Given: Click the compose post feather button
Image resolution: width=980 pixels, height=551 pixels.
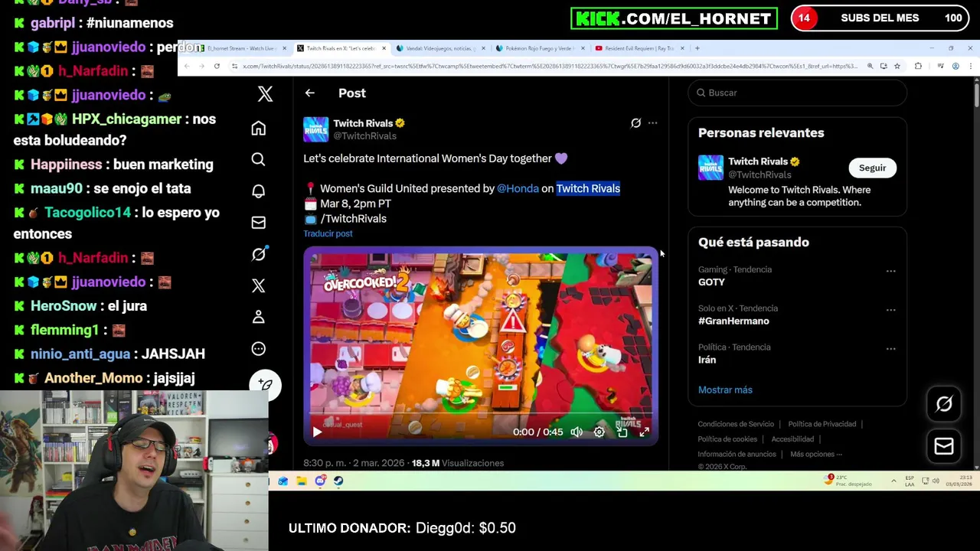Looking at the screenshot, I should [265, 385].
